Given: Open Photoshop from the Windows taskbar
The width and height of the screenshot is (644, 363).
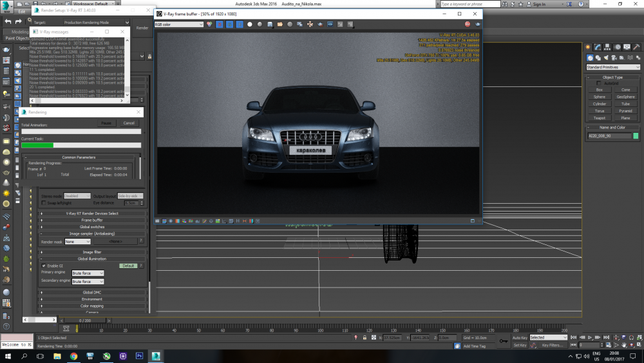Looking at the screenshot, I should click(139, 356).
